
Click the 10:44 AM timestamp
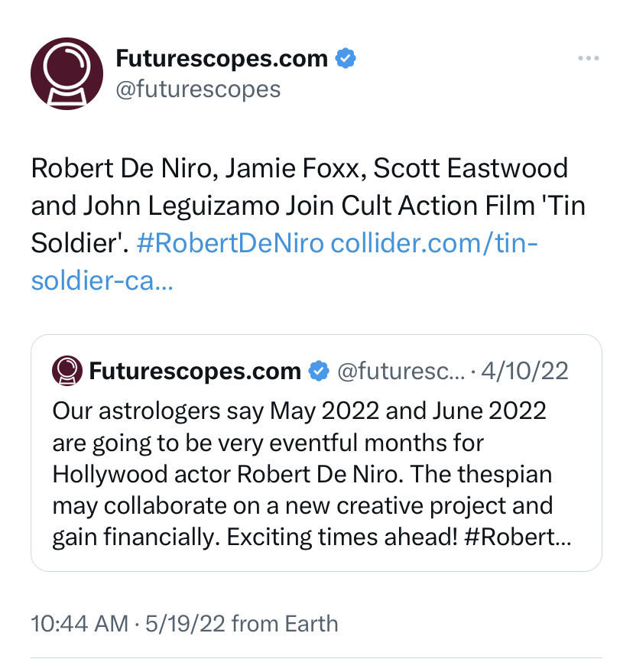click(x=80, y=624)
